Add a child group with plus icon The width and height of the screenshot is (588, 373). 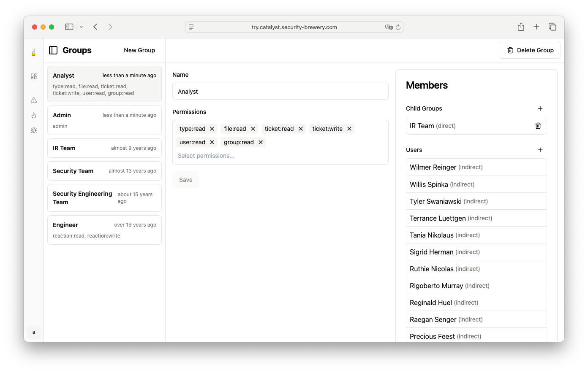(540, 108)
